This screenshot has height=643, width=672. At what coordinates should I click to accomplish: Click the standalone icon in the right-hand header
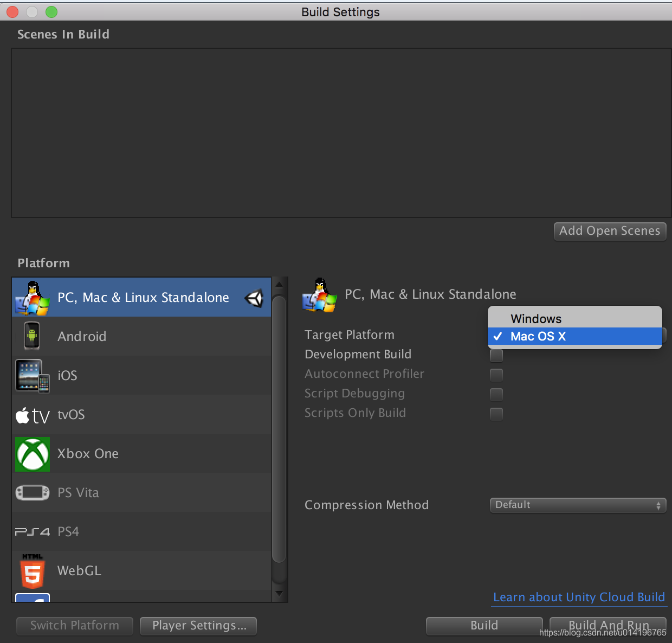coord(320,295)
